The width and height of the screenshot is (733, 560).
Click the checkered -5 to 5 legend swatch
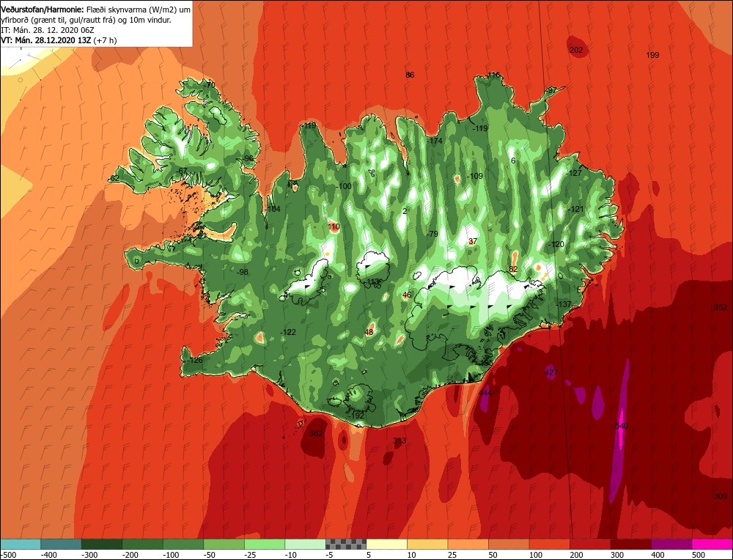pyautogui.click(x=346, y=544)
